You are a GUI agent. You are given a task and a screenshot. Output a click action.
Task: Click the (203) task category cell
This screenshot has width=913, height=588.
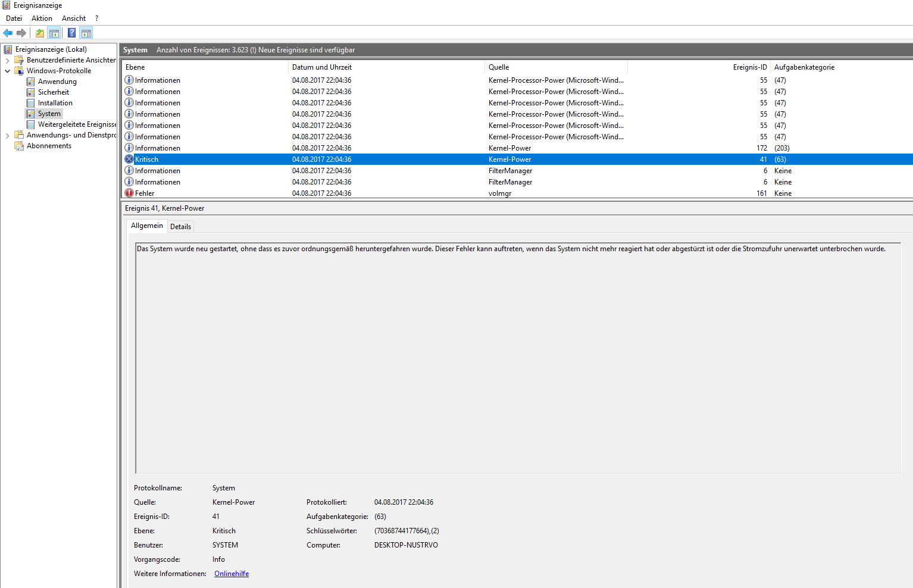782,148
